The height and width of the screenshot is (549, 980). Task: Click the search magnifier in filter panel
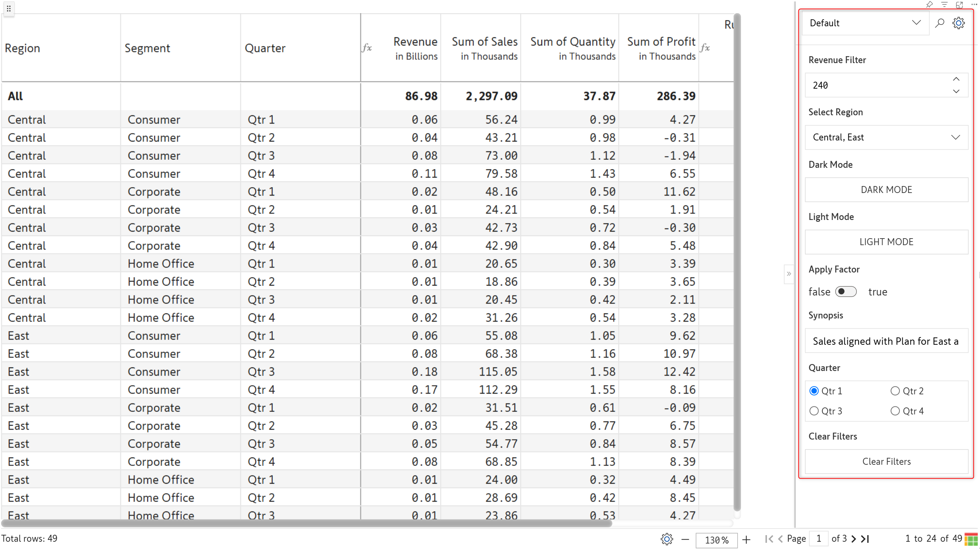(x=939, y=23)
